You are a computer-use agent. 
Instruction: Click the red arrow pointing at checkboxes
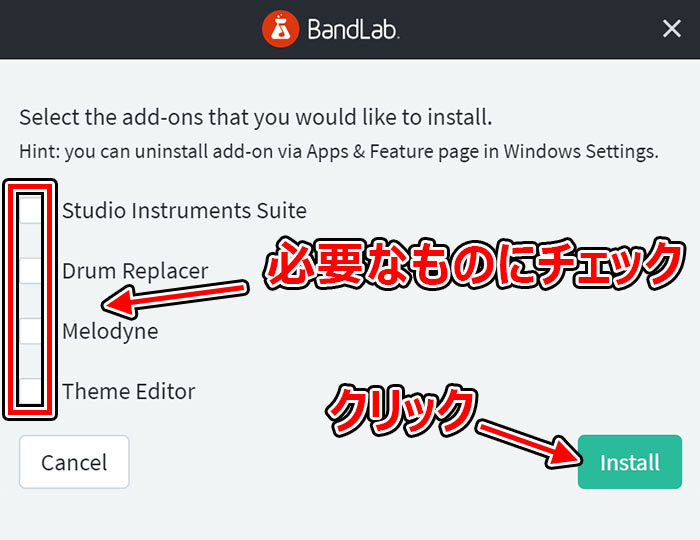(175, 298)
